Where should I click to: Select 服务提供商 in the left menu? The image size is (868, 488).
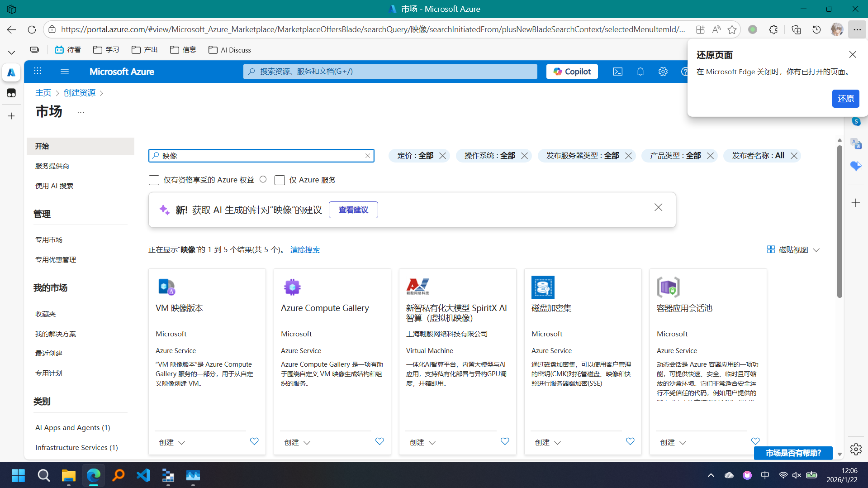pos(52,166)
